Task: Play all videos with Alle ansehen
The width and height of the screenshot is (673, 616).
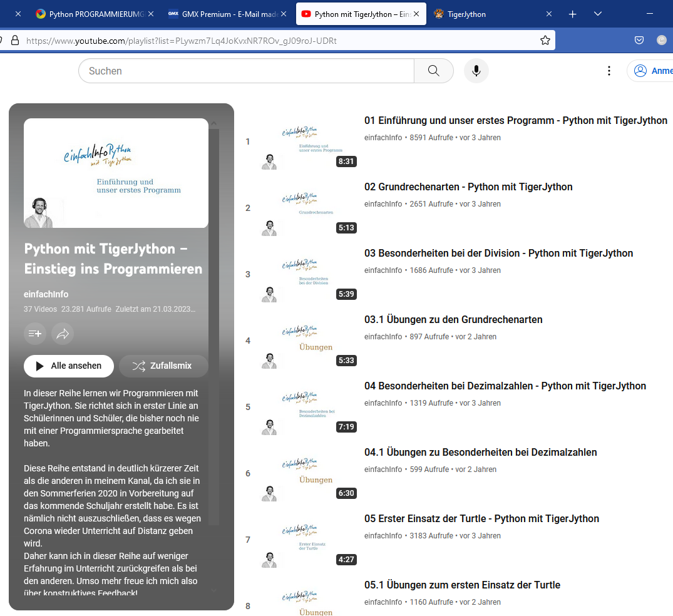Action: coord(69,366)
